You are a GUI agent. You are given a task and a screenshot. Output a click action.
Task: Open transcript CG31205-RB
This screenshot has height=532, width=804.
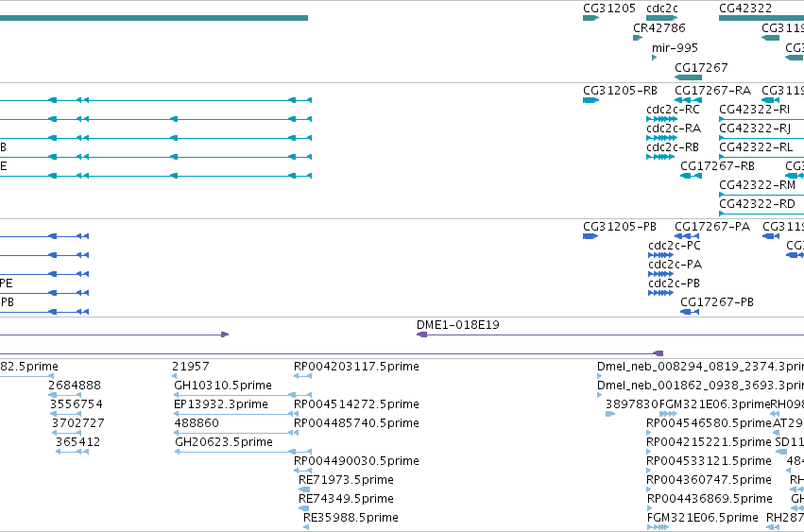point(620,91)
